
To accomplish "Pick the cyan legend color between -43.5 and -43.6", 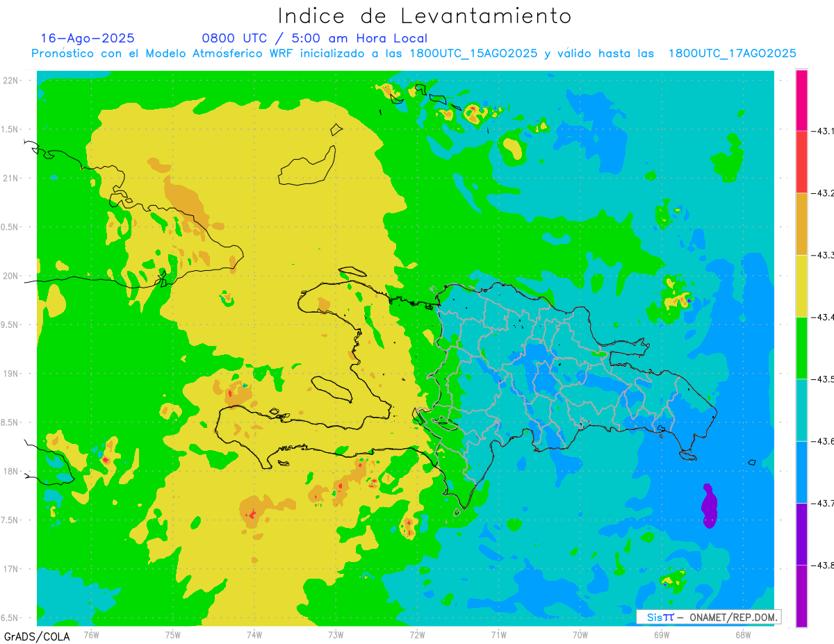I will [x=801, y=410].
